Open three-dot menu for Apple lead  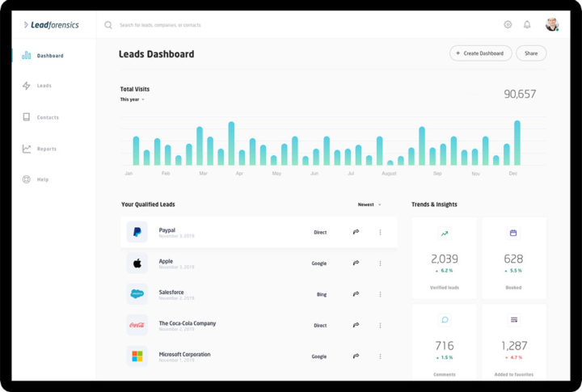coord(380,263)
